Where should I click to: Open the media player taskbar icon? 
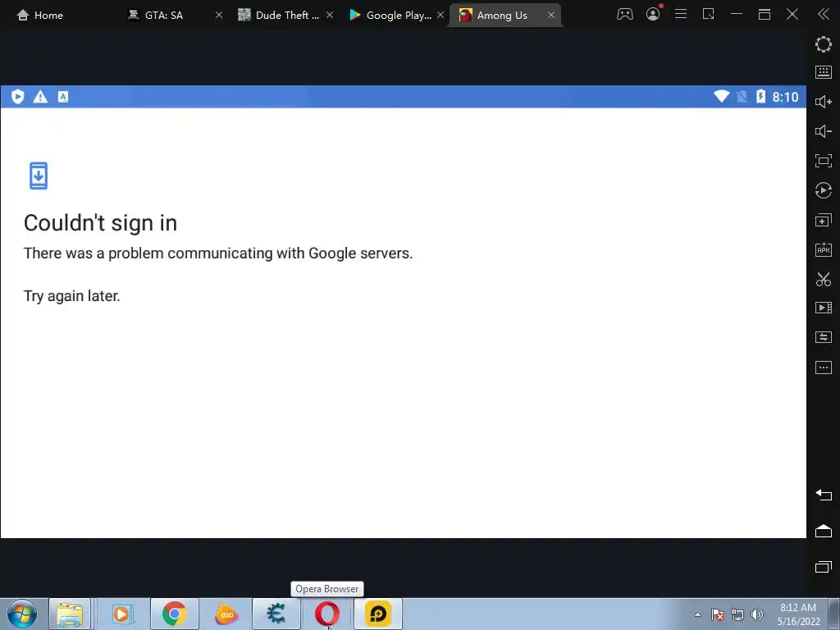click(121, 614)
